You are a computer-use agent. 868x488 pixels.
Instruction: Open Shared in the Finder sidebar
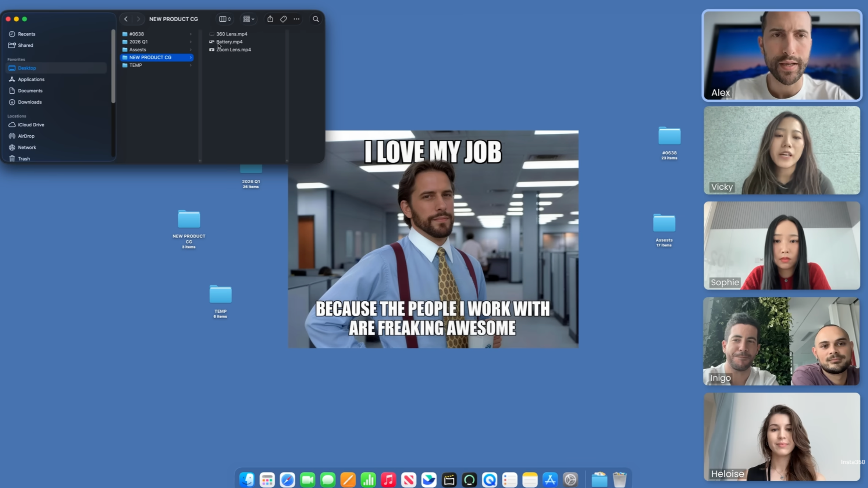point(56,45)
